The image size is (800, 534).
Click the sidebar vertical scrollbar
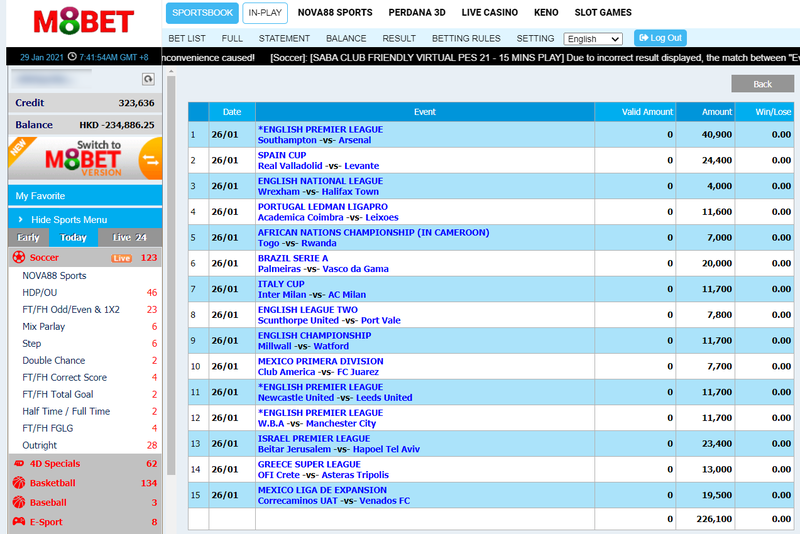click(171, 275)
